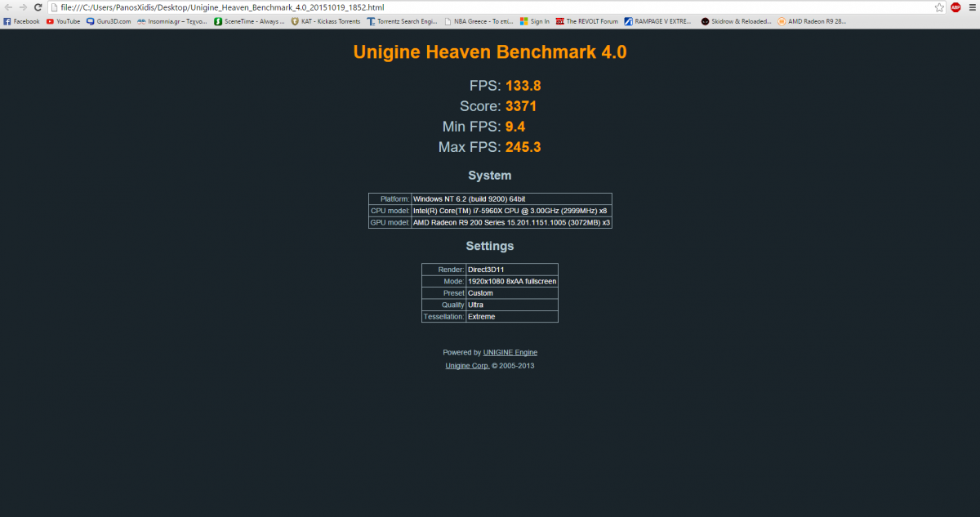Click the Min FPS value 9.4
The image size is (980, 517).
tap(515, 127)
